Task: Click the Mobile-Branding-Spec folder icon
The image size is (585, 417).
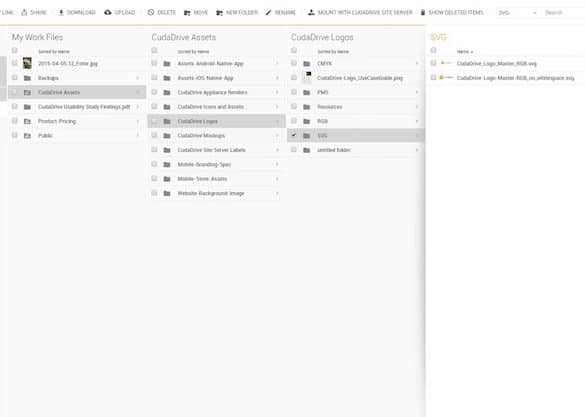Action: click(x=167, y=164)
